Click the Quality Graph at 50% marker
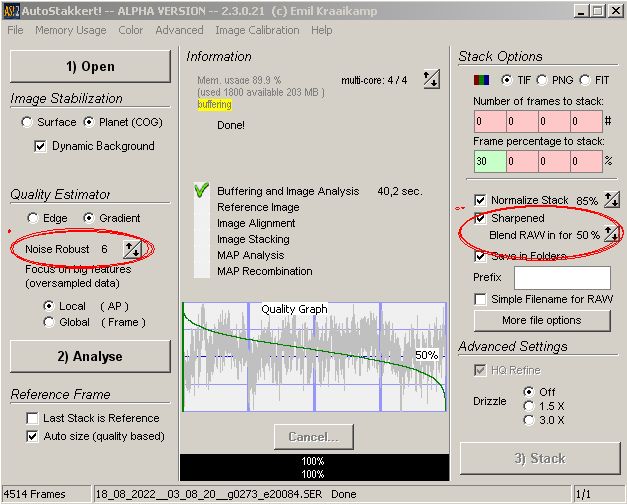Image resolution: width=627 pixels, height=504 pixels. click(426, 355)
